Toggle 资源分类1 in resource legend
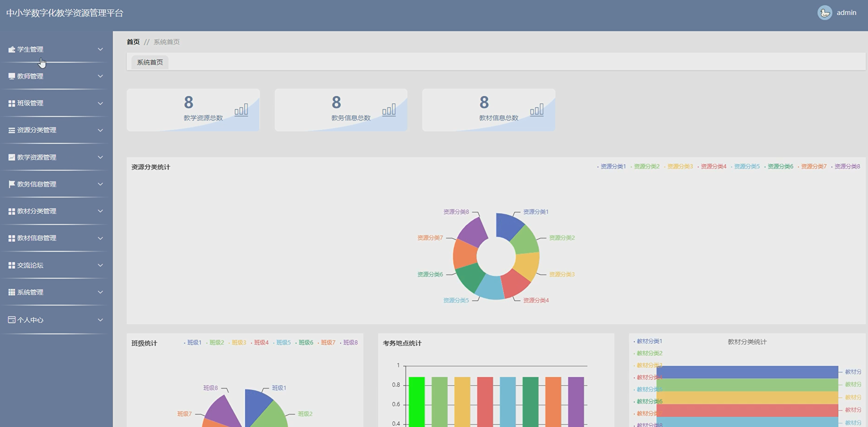868x427 pixels. point(611,166)
